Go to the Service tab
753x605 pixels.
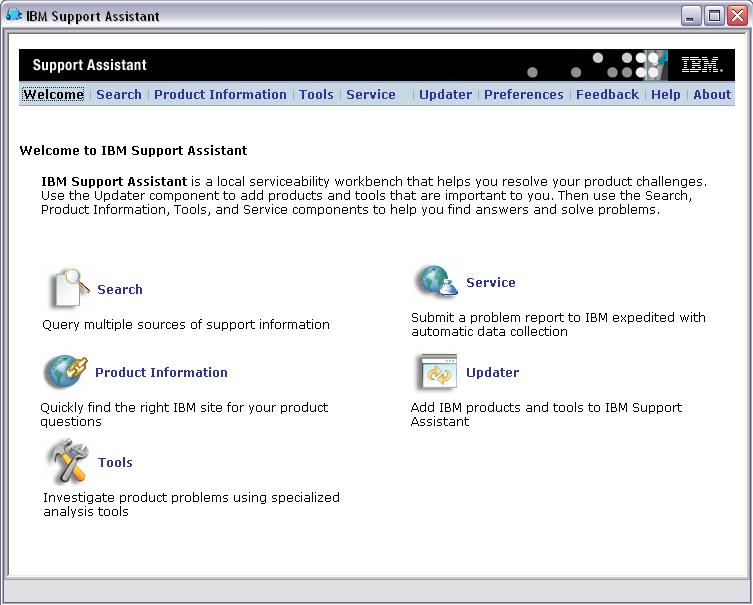(x=371, y=95)
